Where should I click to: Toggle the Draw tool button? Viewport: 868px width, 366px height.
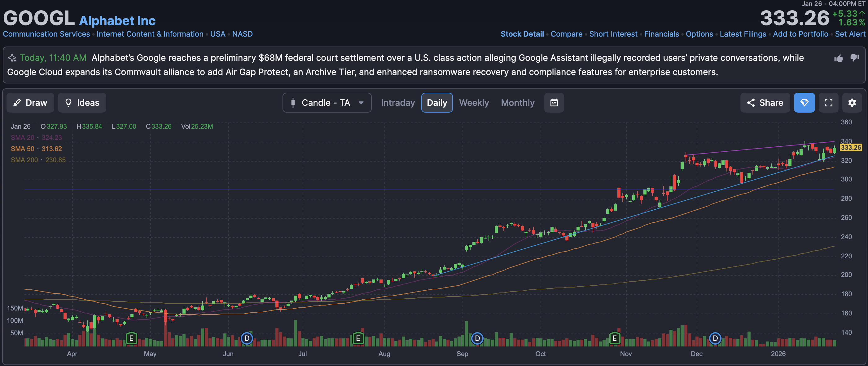pos(30,103)
